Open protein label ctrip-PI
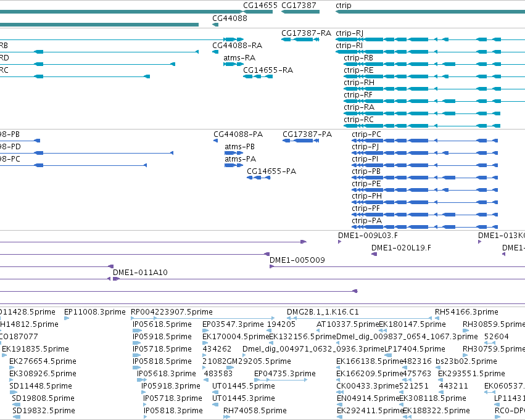525x420 pixels. pyautogui.click(x=365, y=159)
